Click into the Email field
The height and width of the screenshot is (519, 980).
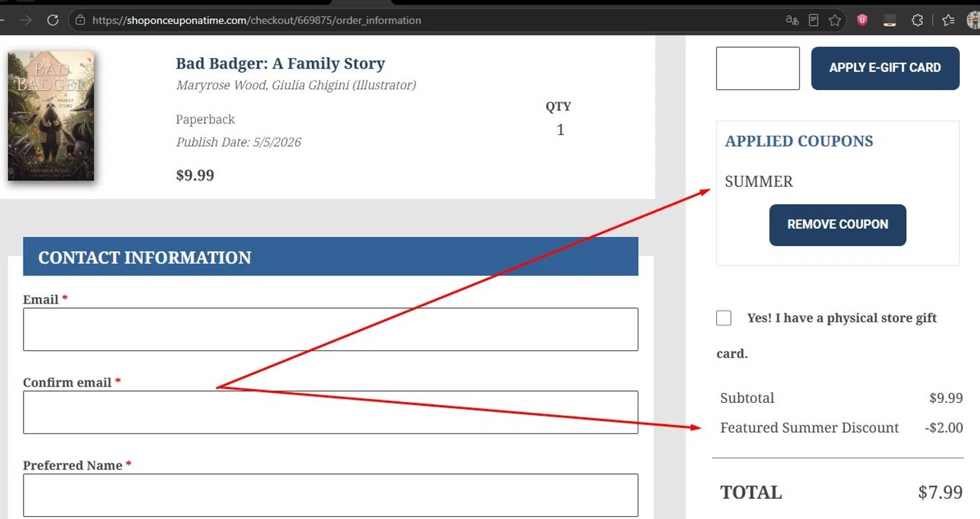pyautogui.click(x=331, y=329)
